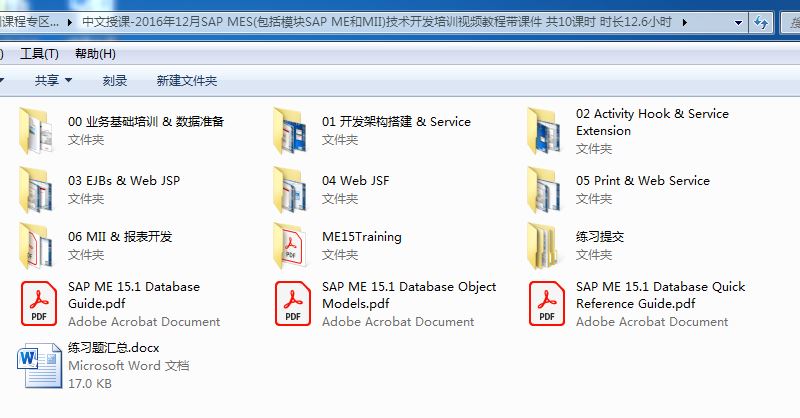Click the 课程专区 breadcrumb segment

click(30, 22)
